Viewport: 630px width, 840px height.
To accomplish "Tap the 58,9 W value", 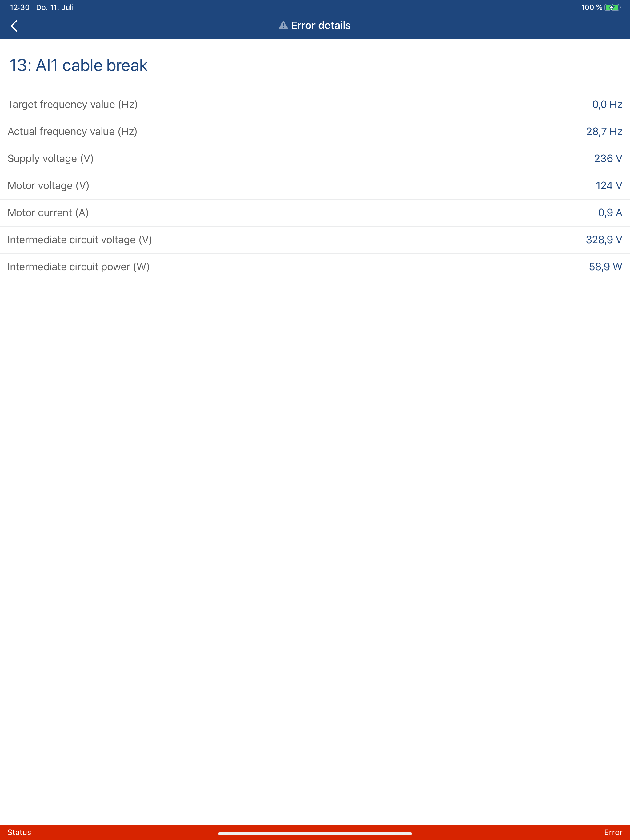I will click(605, 267).
